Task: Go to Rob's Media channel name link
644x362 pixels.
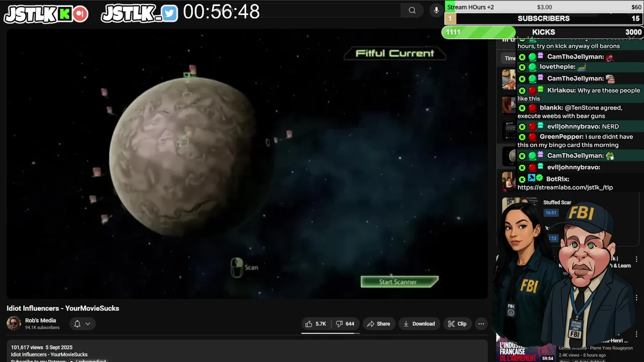Action: [41, 320]
